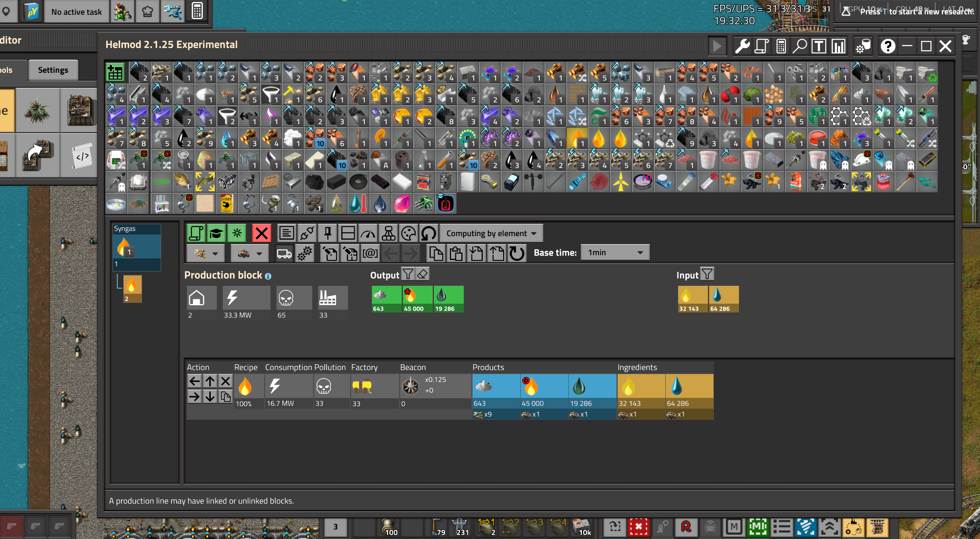
Task: Click the upload from file icon
Action: [496, 253]
